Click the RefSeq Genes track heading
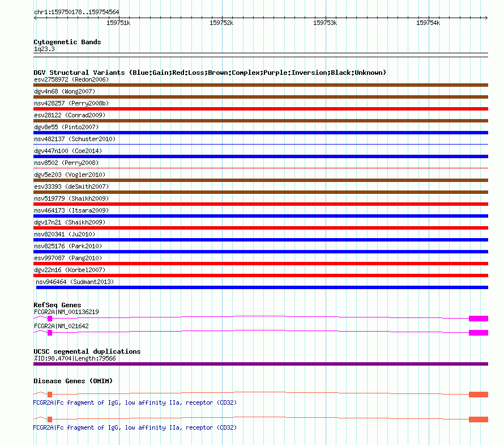This screenshot has height=445, width=504. pyautogui.click(x=57, y=305)
